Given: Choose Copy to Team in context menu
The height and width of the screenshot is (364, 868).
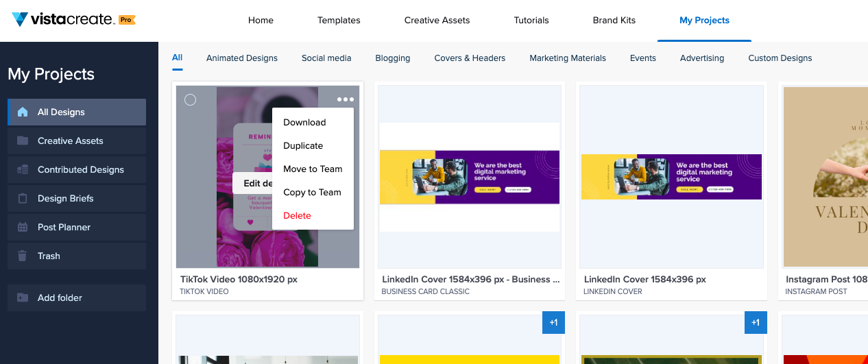Looking at the screenshot, I should pyautogui.click(x=313, y=192).
